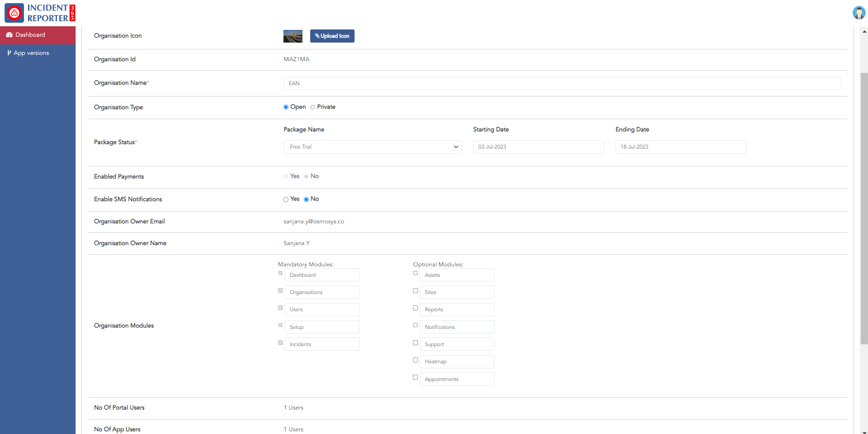Open the Starting Date picker field
868x434 pixels.
538,147
